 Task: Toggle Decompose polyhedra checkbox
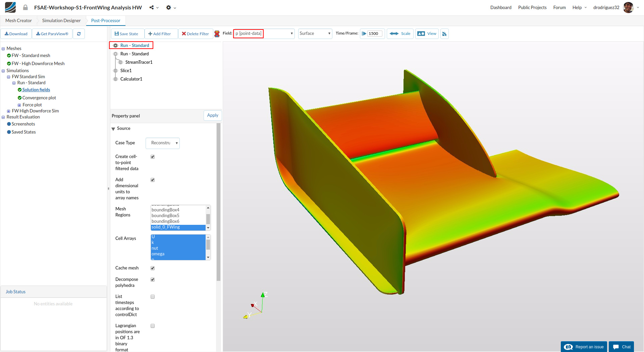coord(153,280)
